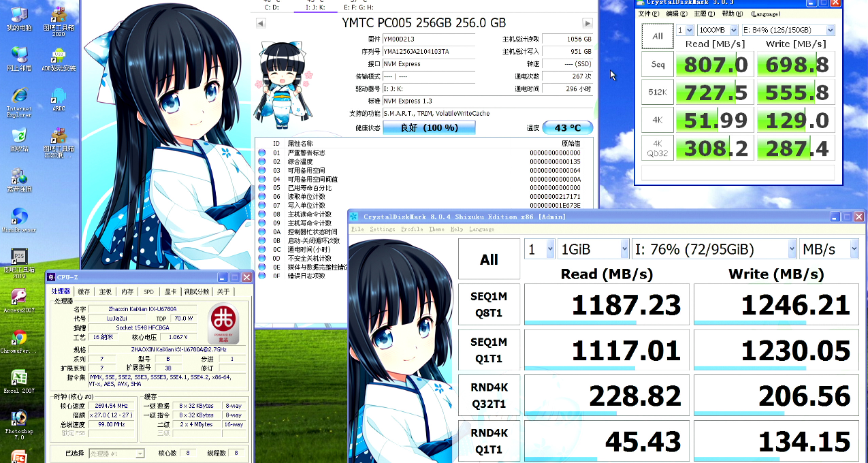The height and width of the screenshot is (463, 868).
Task: Run All tests in CrystalDiskMark 8
Action: [489, 259]
